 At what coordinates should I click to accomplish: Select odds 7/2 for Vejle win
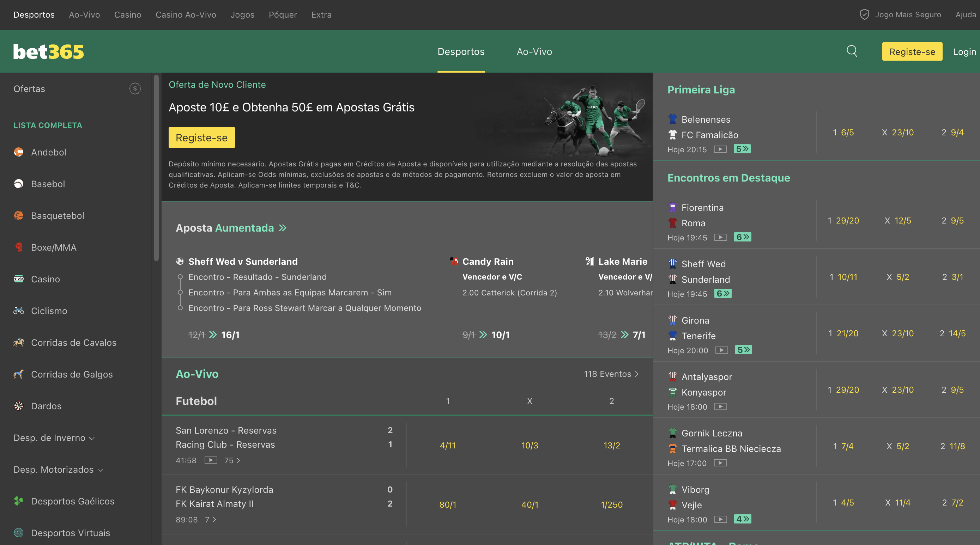pyautogui.click(x=957, y=502)
